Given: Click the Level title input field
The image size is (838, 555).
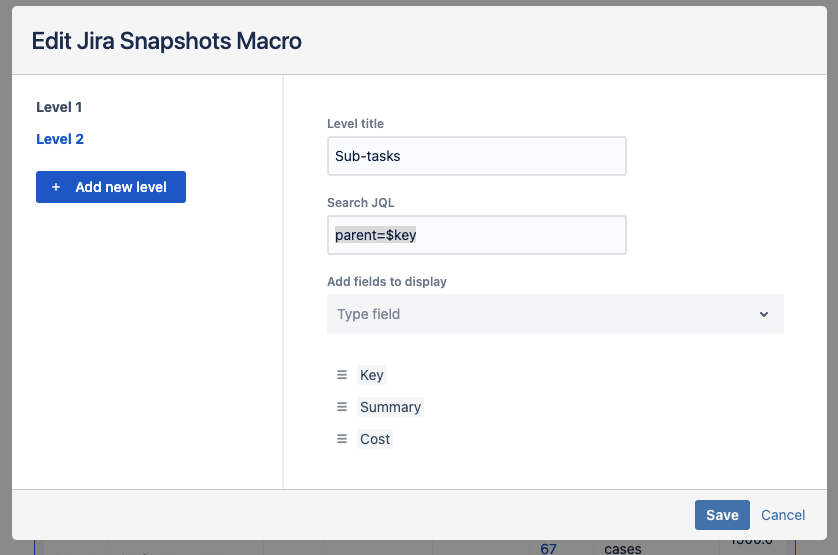Looking at the screenshot, I should 477,156.
